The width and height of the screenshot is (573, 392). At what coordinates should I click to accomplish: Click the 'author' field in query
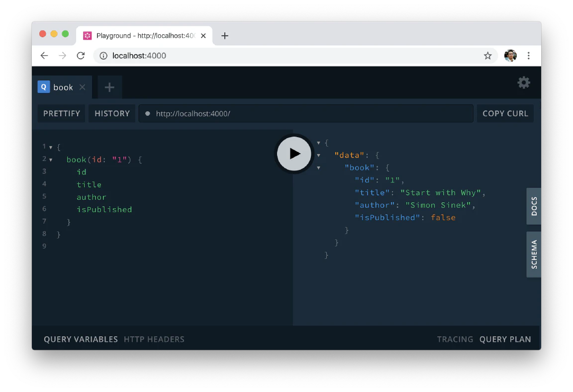pos(92,197)
